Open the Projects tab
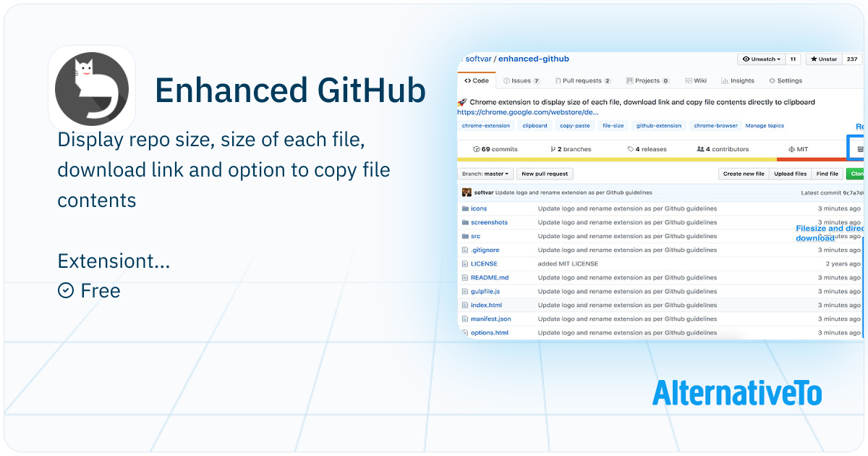 click(x=648, y=81)
